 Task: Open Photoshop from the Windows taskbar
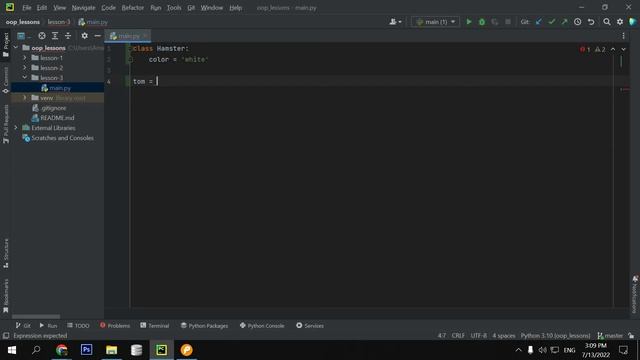point(87,350)
